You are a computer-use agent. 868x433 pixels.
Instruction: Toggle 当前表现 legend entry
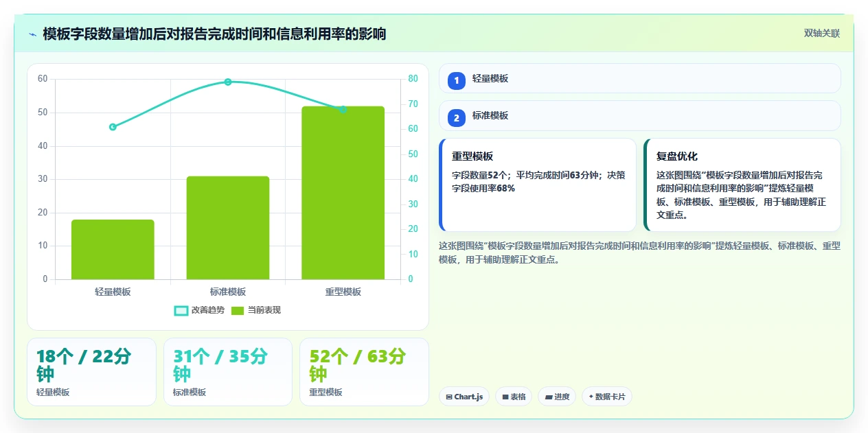255,310
